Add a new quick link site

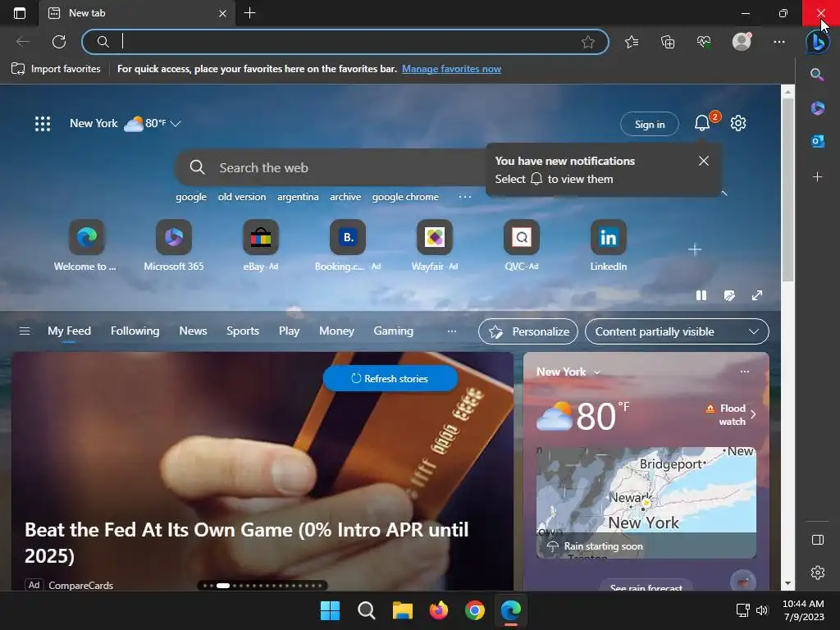point(694,249)
